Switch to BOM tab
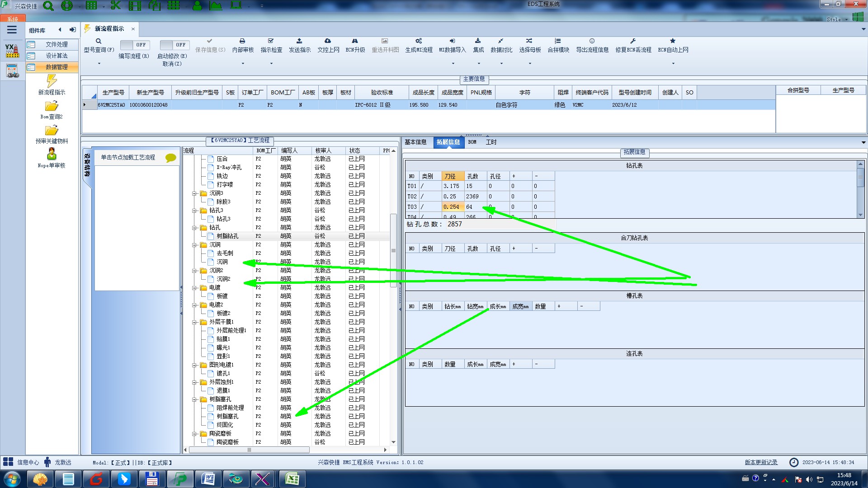868x488 pixels. click(x=472, y=142)
